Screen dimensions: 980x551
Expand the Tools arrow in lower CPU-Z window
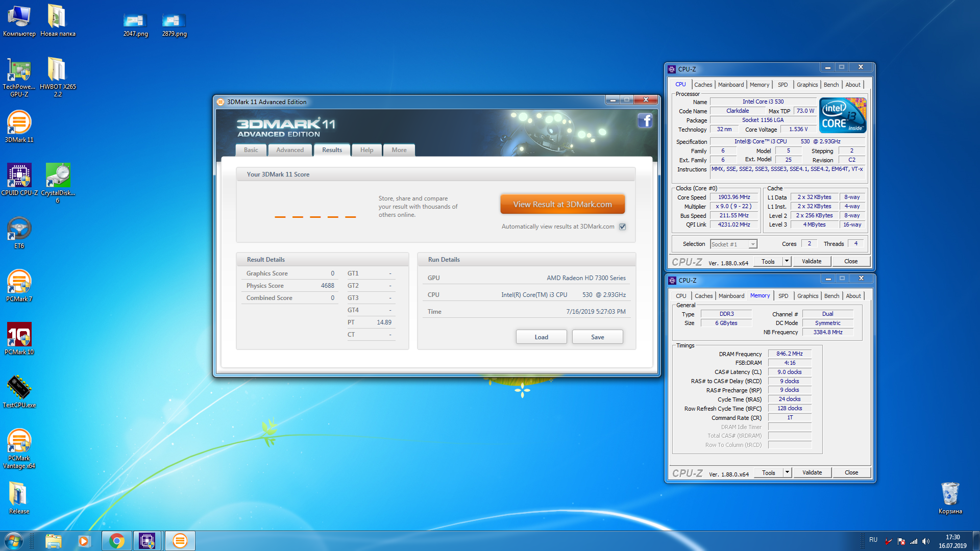[x=787, y=472]
